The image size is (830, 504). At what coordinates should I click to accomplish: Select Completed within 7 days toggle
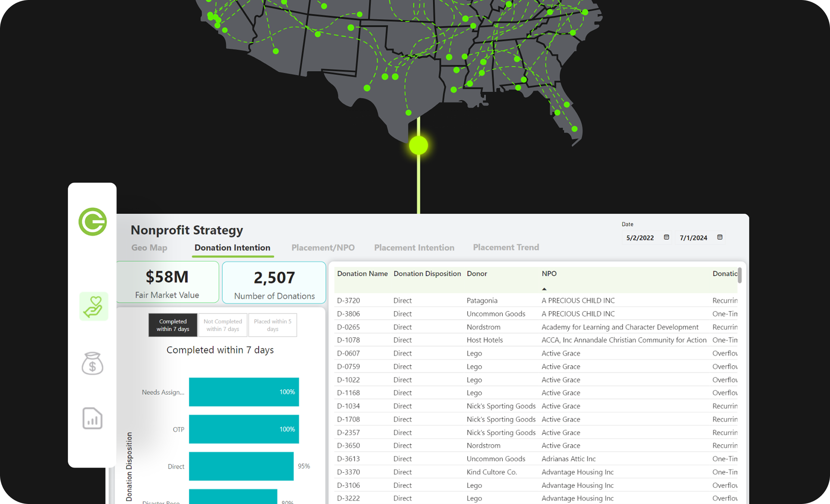pyautogui.click(x=173, y=325)
